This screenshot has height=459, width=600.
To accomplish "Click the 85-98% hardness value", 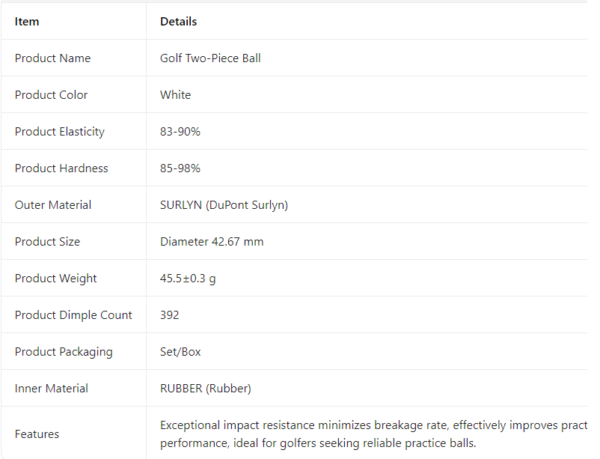I will point(180,168).
